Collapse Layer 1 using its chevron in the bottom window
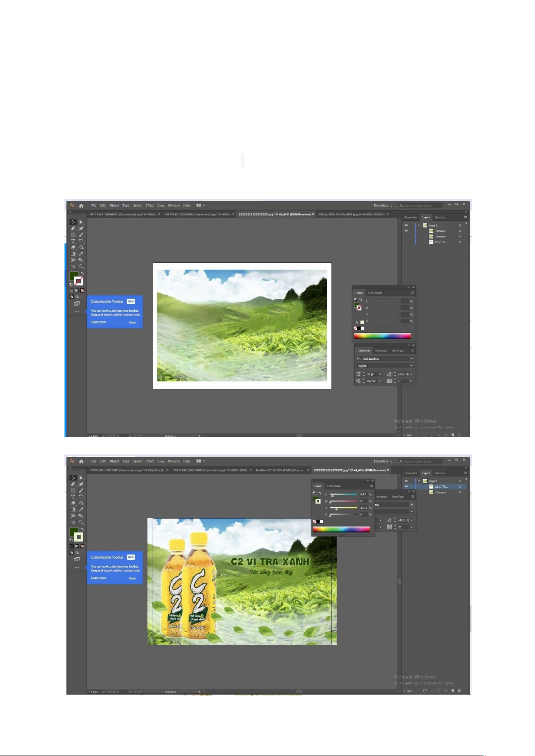Image resolution: width=535 pixels, height=756 pixels. coord(419,481)
